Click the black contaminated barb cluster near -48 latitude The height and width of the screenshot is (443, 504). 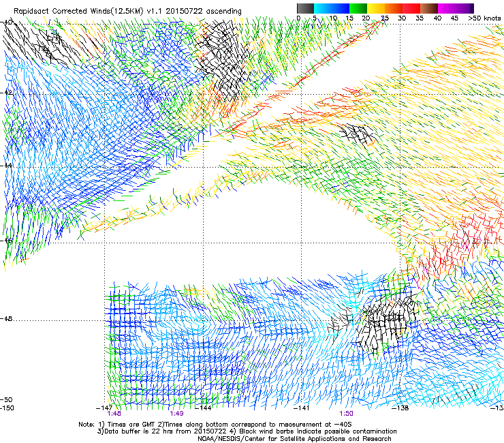(x=388, y=322)
